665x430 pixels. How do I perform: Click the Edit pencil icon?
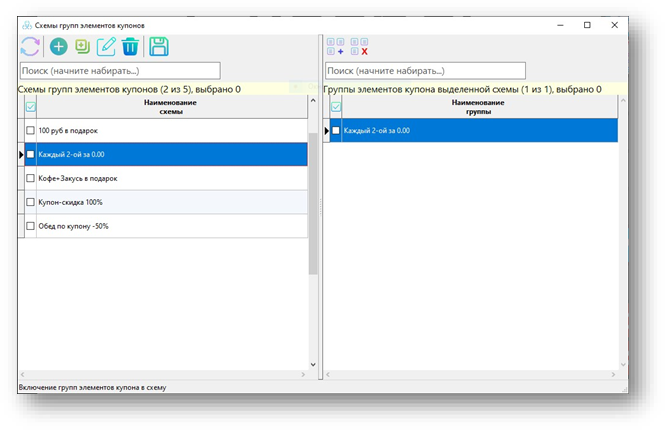[x=106, y=46]
